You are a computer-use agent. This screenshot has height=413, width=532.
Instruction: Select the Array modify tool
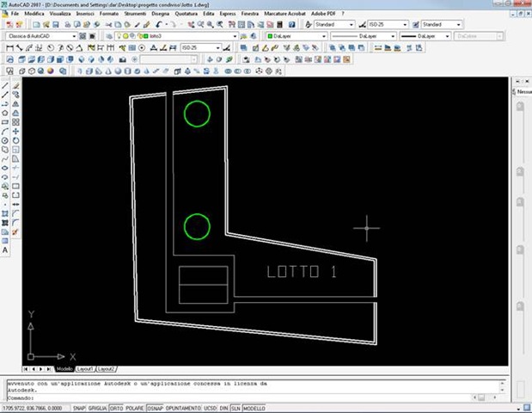click(x=15, y=122)
